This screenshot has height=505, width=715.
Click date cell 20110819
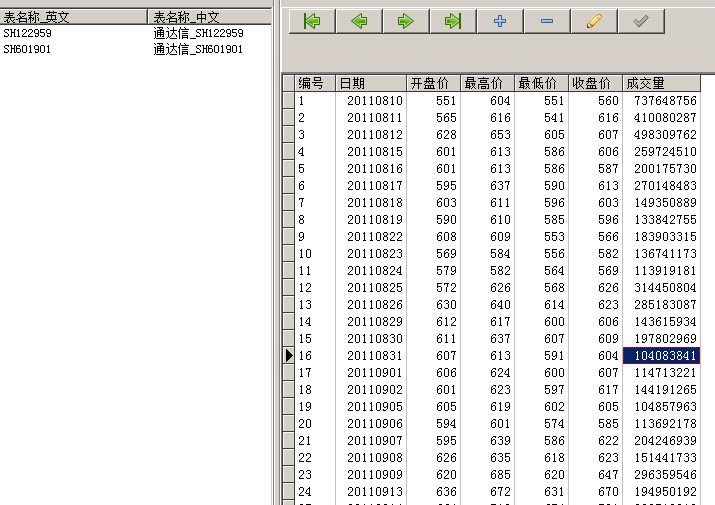(371, 219)
